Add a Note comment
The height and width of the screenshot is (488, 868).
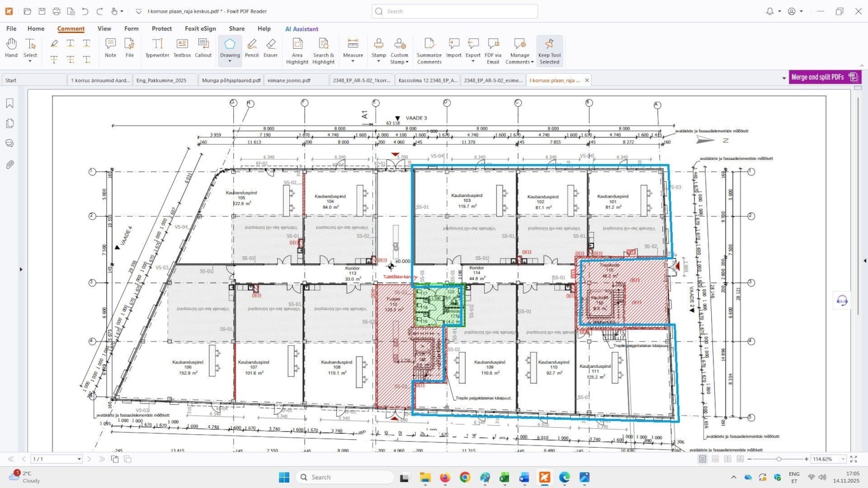click(x=110, y=48)
